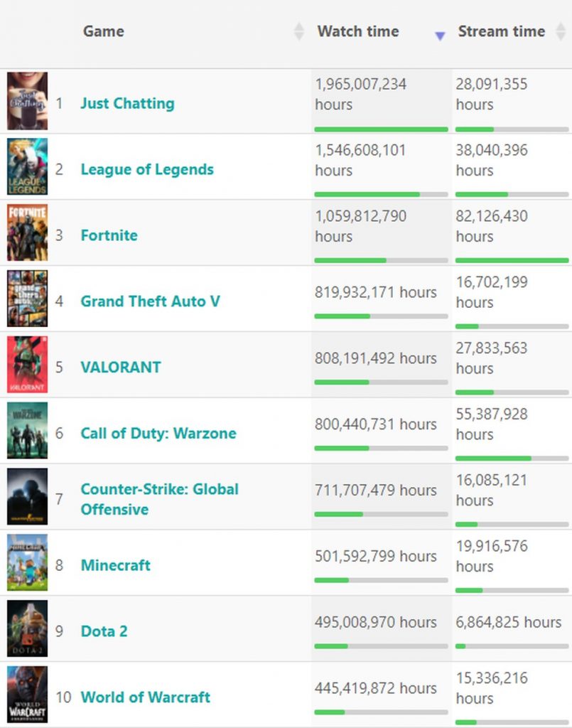
Task: Click the Watch time column header
Action: (x=358, y=31)
